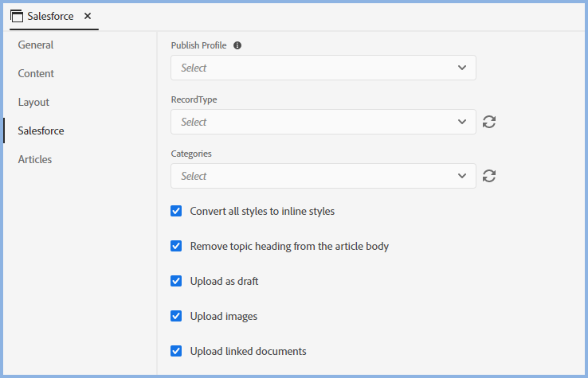
Task: Toggle the Upload as draft checkbox
Action: (177, 281)
